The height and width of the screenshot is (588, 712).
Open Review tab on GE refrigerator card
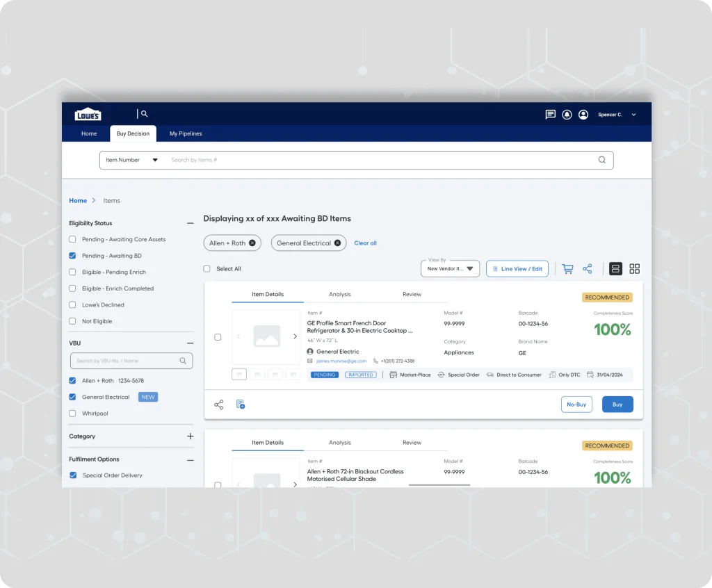412,294
